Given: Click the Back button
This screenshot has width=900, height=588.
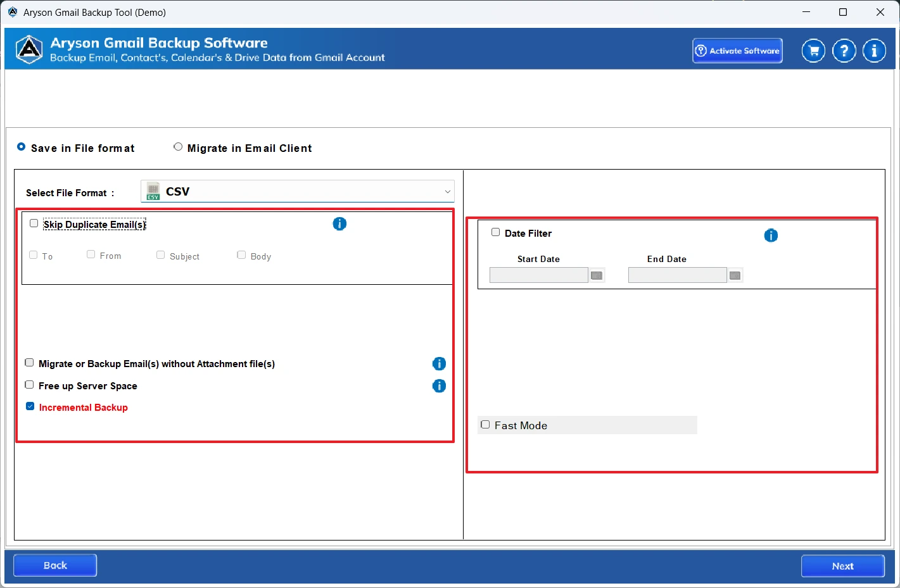Looking at the screenshot, I should tap(55, 565).
